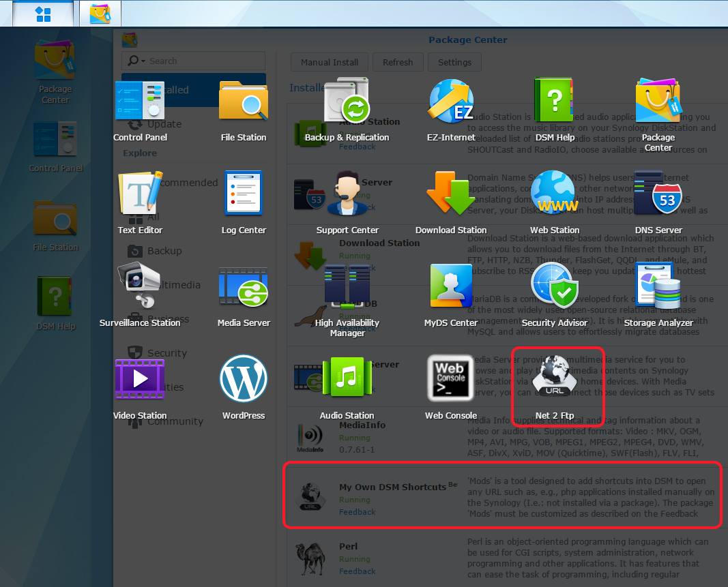The width and height of the screenshot is (728, 587).
Task: Select the Security category in Package Center
Action: click(x=157, y=353)
